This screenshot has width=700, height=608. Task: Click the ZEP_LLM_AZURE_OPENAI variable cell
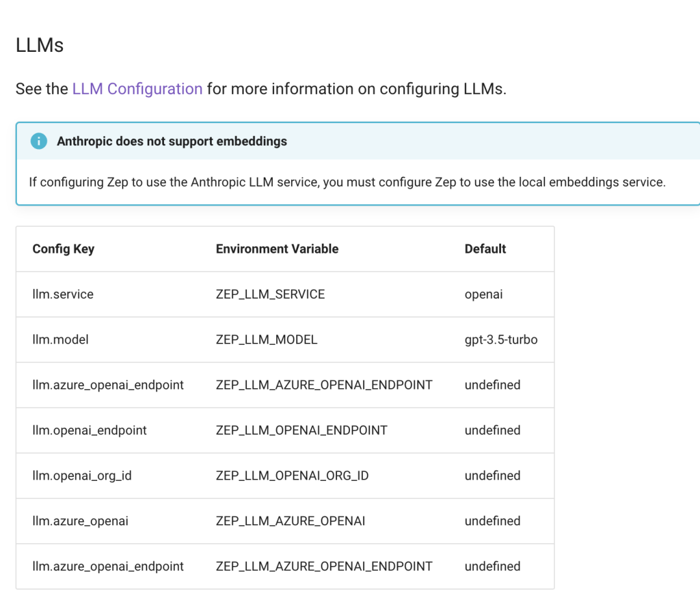(x=290, y=521)
